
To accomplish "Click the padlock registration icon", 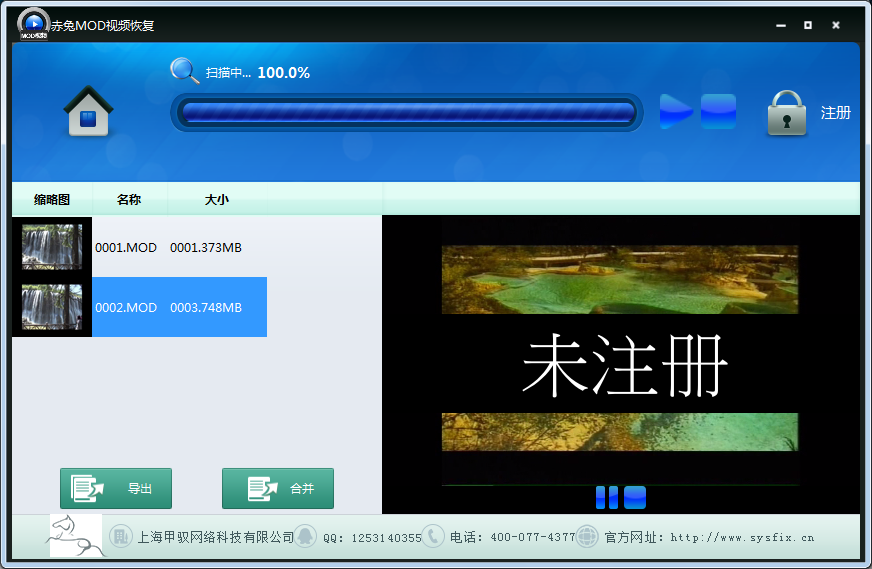I will [786, 113].
